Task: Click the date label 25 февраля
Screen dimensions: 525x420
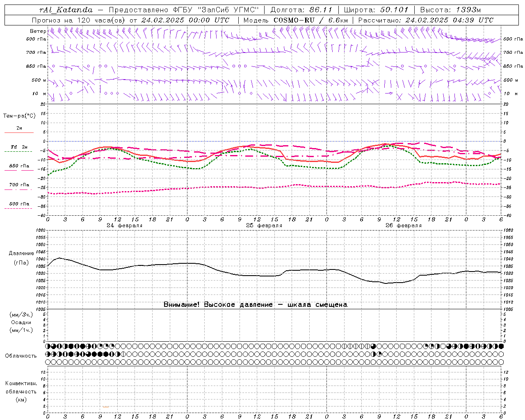Action: (x=264, y=226)
